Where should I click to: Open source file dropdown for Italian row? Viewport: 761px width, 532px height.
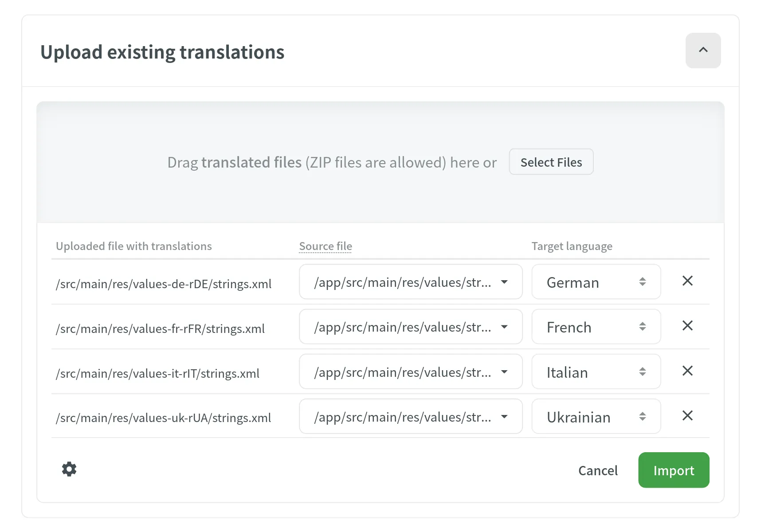click(x=410, y=372)
